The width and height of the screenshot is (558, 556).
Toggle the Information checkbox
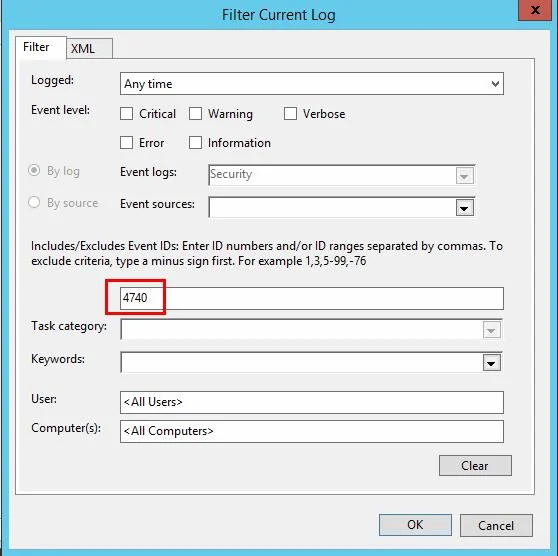pos(195,143)
